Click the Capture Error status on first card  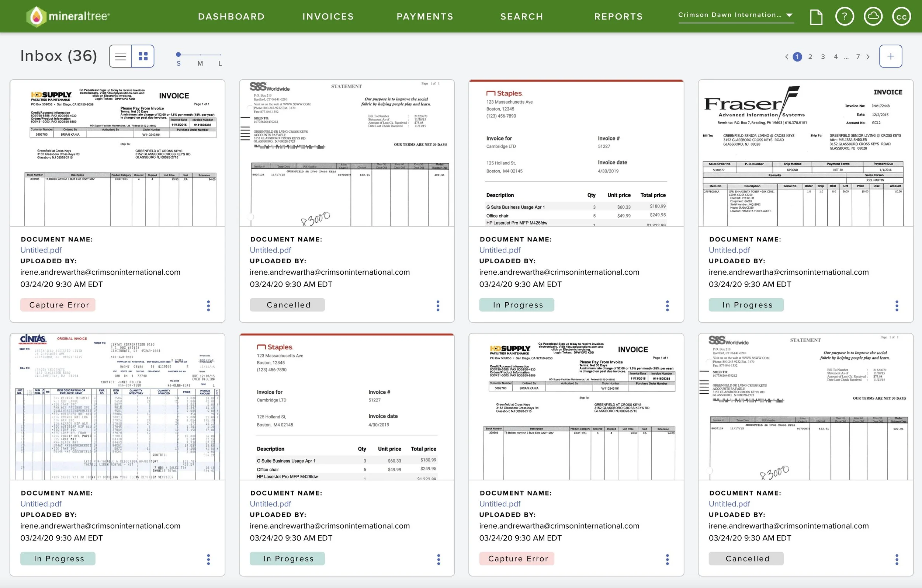(58, 305)
